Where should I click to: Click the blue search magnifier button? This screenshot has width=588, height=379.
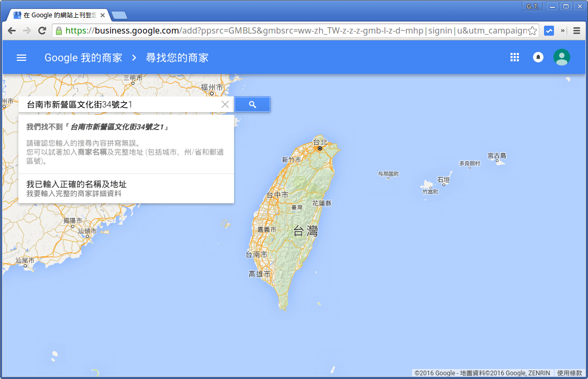[252, 104]
